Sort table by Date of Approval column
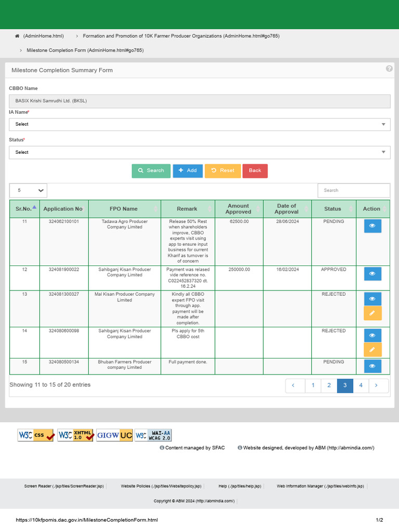Viewport: 399px width, 532px height. (287, 209)
